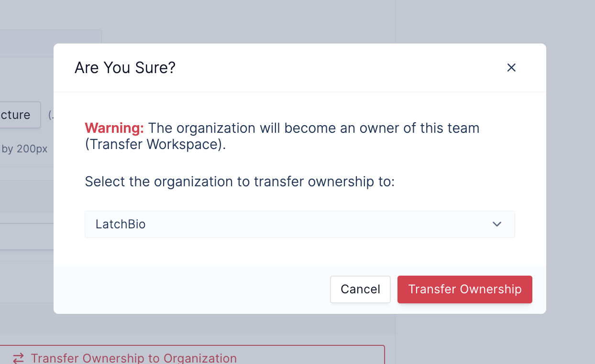Close the Are You Sure dialog
This screenshot has width=595, height=364.
(511, 68)
